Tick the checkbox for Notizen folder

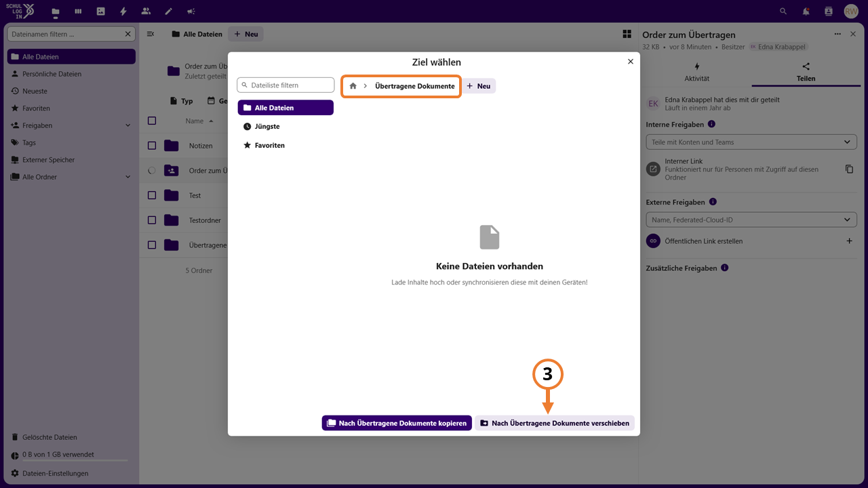pos(152,146)
